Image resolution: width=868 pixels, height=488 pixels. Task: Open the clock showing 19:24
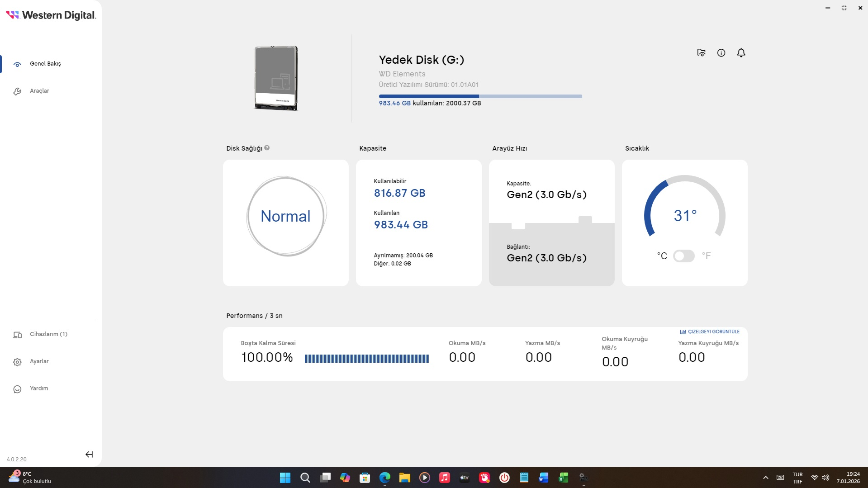point(848,478)
